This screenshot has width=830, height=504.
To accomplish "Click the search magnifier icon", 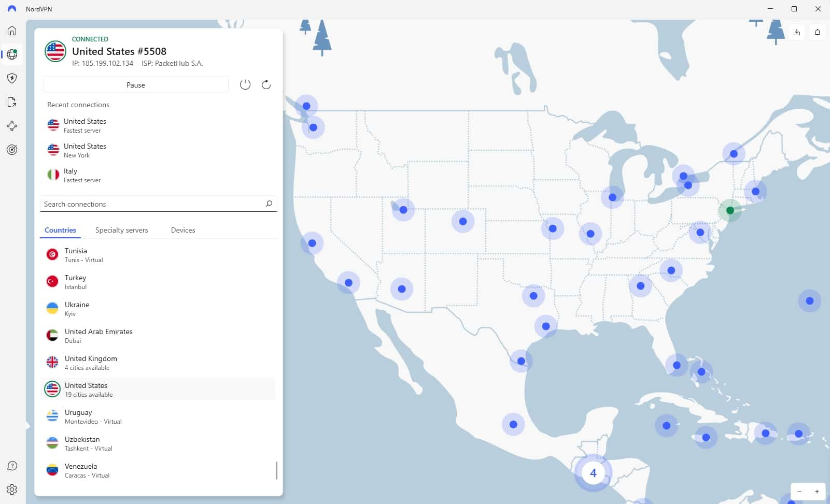I will 269,204.
